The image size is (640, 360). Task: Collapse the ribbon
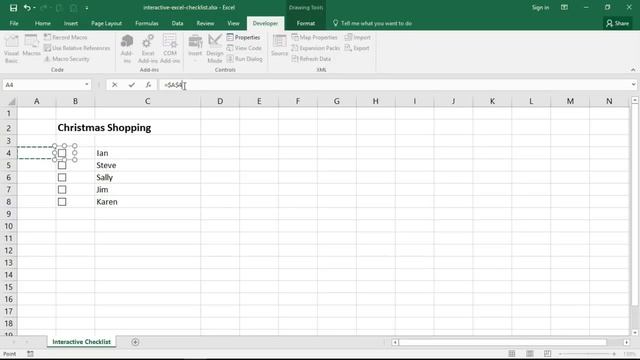click(633, 70)
